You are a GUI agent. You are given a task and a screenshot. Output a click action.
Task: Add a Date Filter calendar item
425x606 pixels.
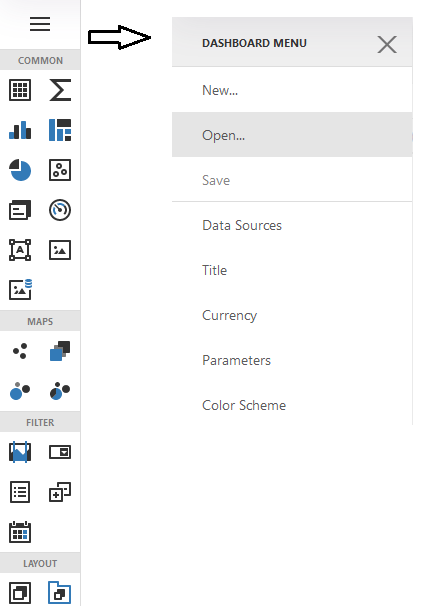[20, 532]
